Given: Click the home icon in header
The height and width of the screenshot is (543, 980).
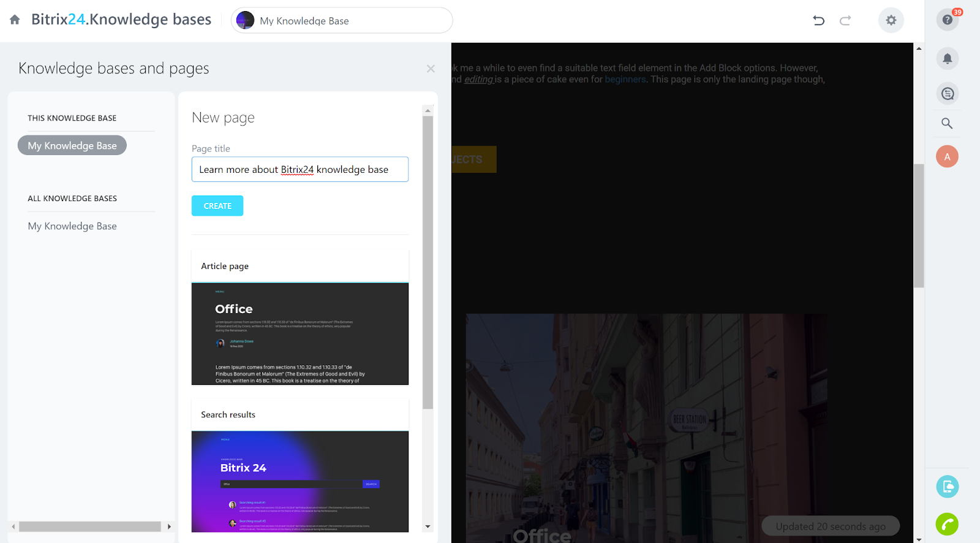Looking at the screenshot, I should click(x=15, y=20).
